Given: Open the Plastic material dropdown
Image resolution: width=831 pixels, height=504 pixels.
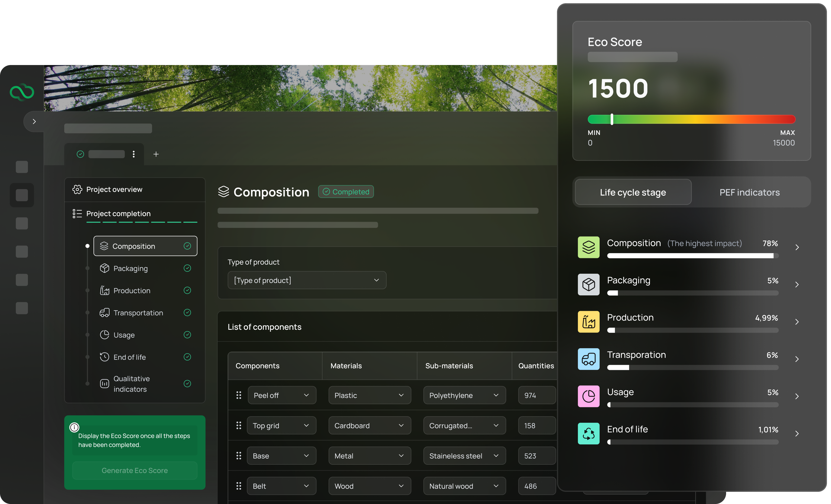Looking at the screenshot, I should 370,395.
